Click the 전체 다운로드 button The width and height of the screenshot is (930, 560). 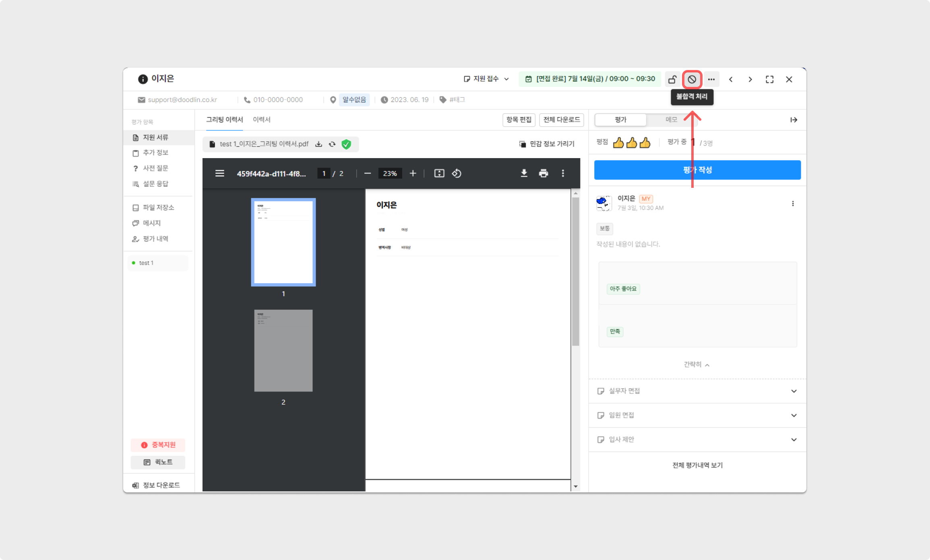coord(561,119)
